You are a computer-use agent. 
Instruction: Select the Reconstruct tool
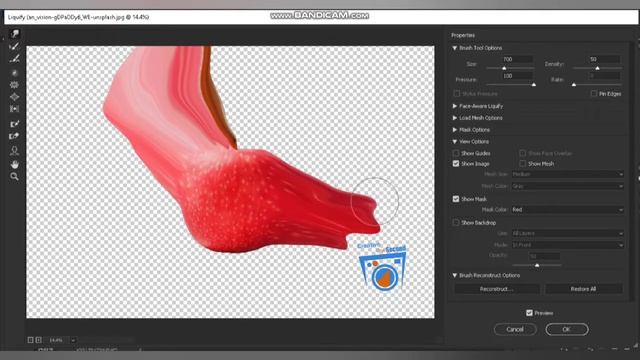pos(14,47)
